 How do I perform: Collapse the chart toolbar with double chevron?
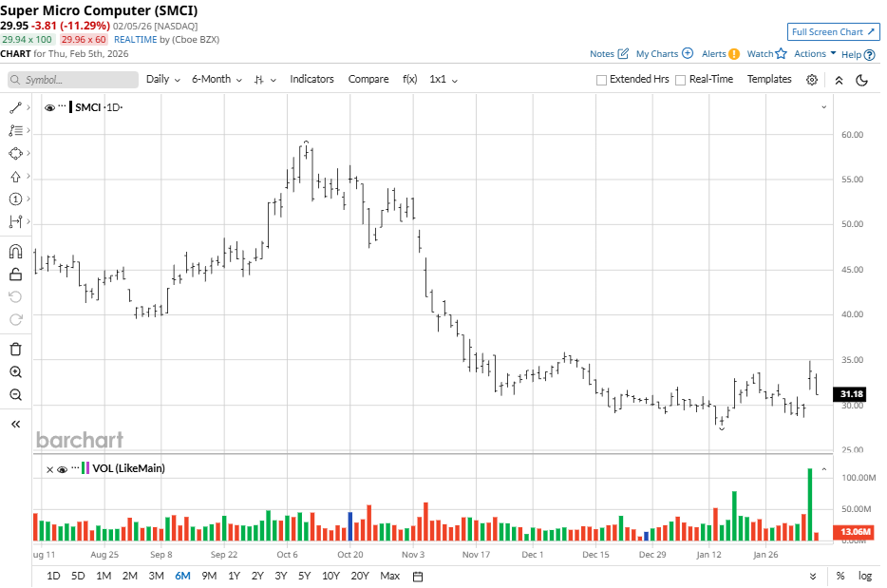839,80
